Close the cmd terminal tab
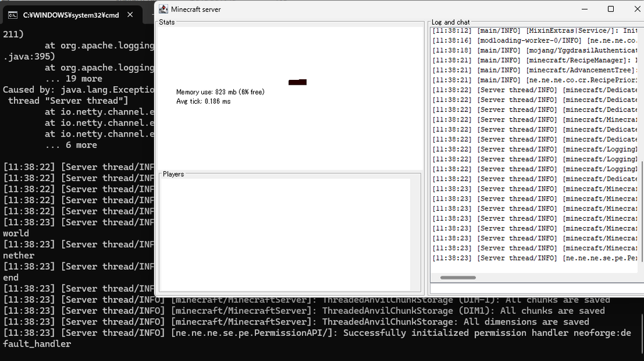The image size is (644, 361). [x=130, y=15]
